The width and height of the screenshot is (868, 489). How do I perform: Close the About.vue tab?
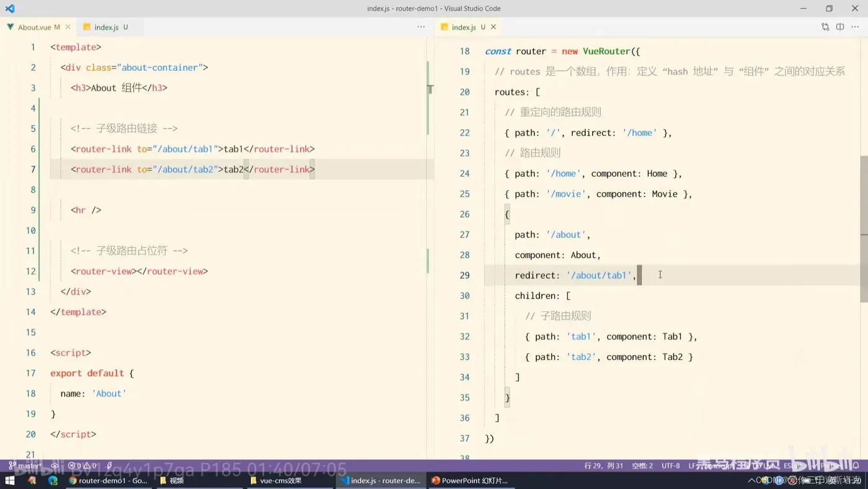68,27
